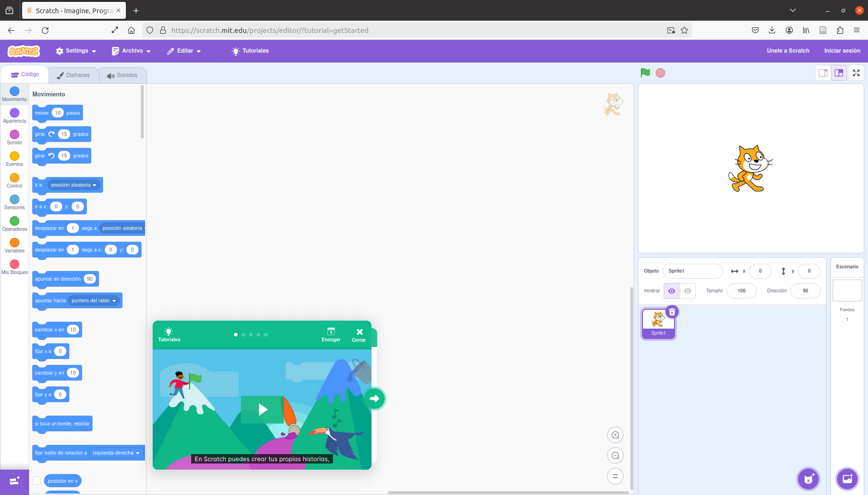Open the add backdrop picker icon
Image resolution: width=868 pixels, height=495 pixels.
[847, 479]
